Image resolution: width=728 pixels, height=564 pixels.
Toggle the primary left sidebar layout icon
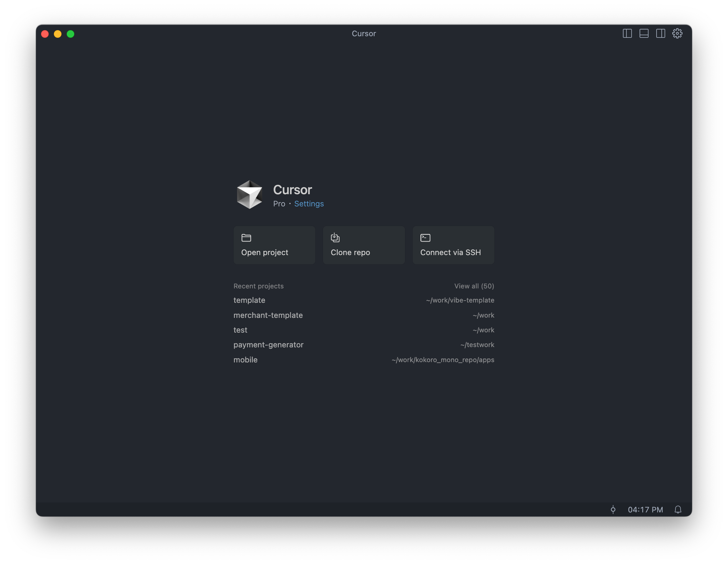627,34
